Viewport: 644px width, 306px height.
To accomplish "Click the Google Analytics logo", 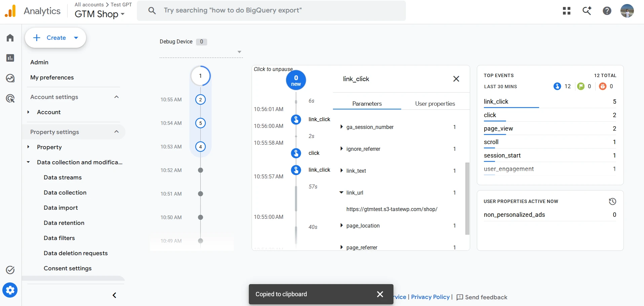I will [10, 11].
